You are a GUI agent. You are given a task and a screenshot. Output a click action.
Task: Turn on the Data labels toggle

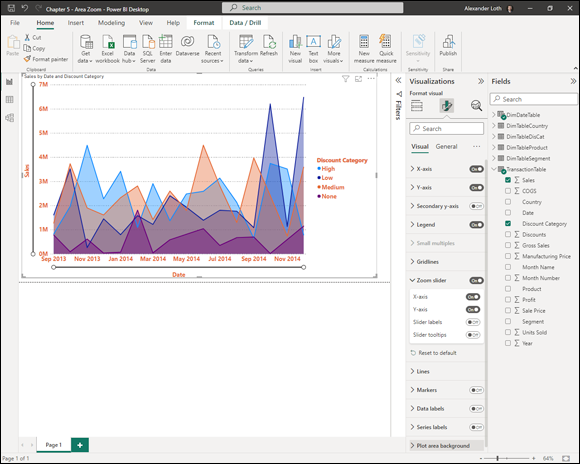pos(476,409)
